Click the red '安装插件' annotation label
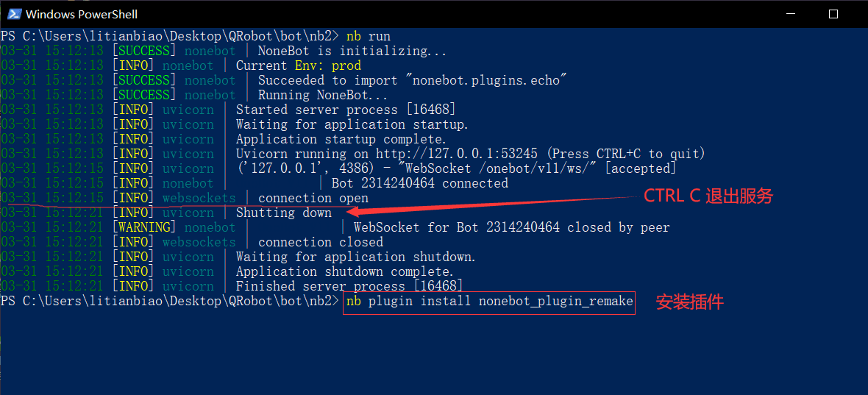This screenshot has width=868, height=395. pos(690,302)
